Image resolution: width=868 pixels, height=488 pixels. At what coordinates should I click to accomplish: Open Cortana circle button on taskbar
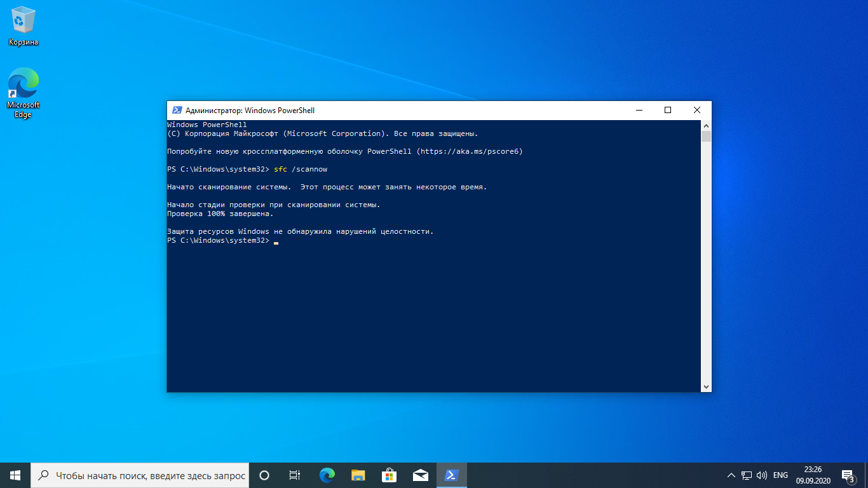coord(264,475)
